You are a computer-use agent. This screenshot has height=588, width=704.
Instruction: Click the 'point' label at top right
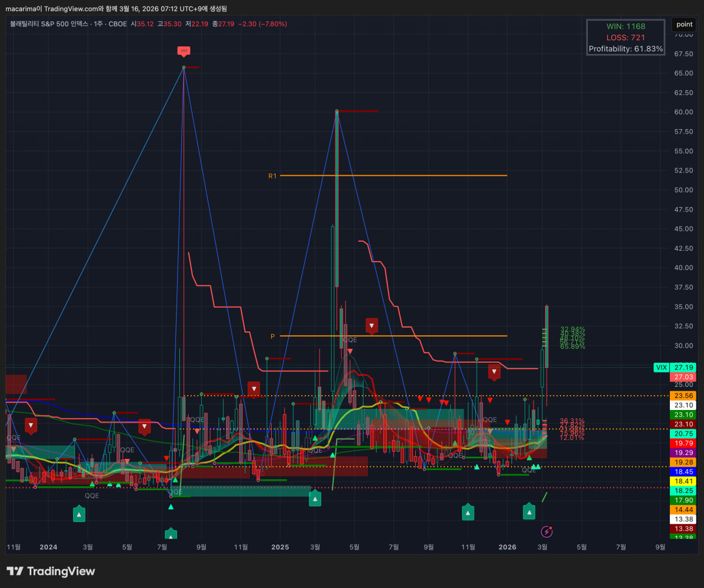(684, 24)
